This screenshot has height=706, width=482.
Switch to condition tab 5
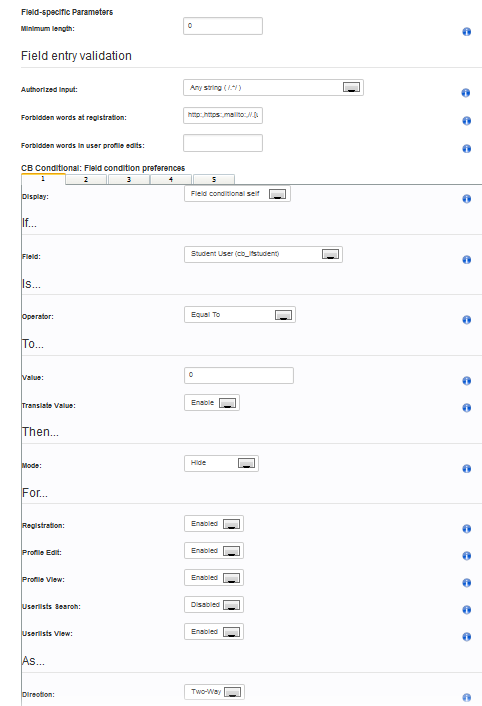(x=214, y=179)
